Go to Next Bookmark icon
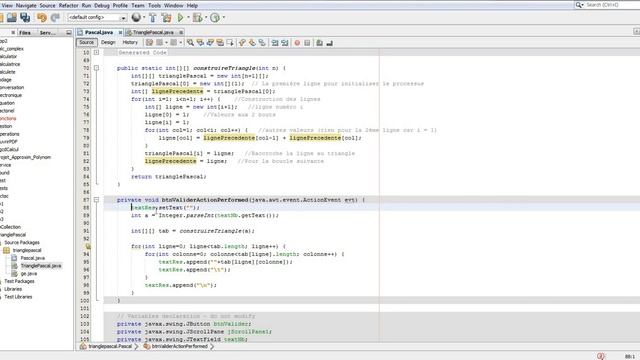Image resolution: width=640 pixels, height=360 pixels. [252, 42]
